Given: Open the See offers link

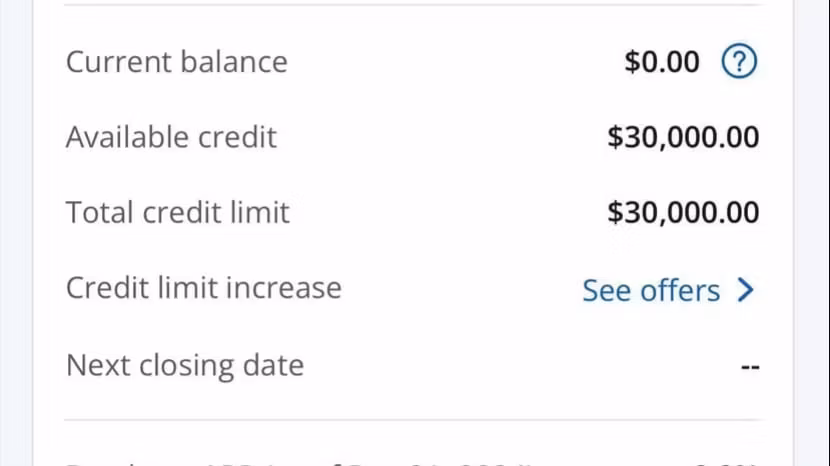Looking at the screenshot, I should [651, 290].
